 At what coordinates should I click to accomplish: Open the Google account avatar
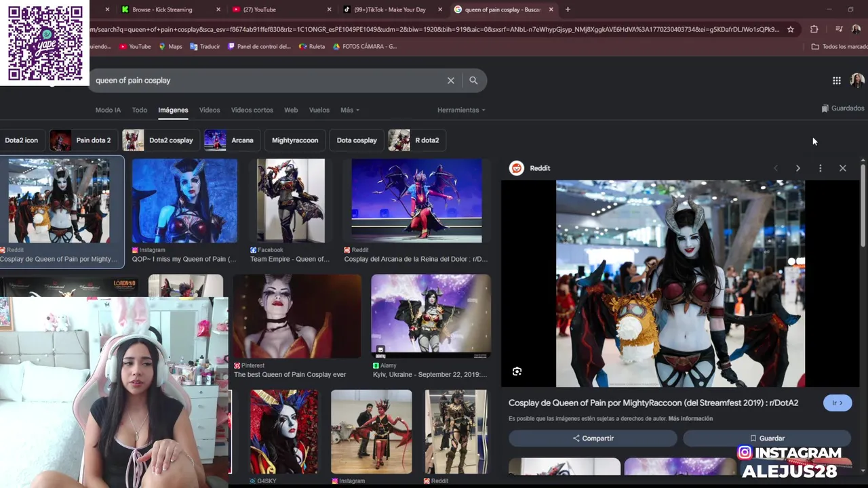(857, 81)
